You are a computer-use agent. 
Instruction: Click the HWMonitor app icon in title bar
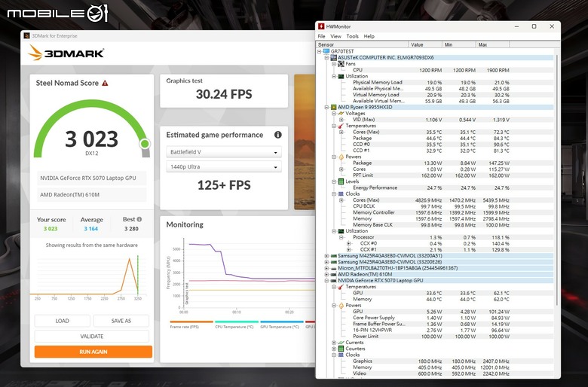tap(321, 26)
